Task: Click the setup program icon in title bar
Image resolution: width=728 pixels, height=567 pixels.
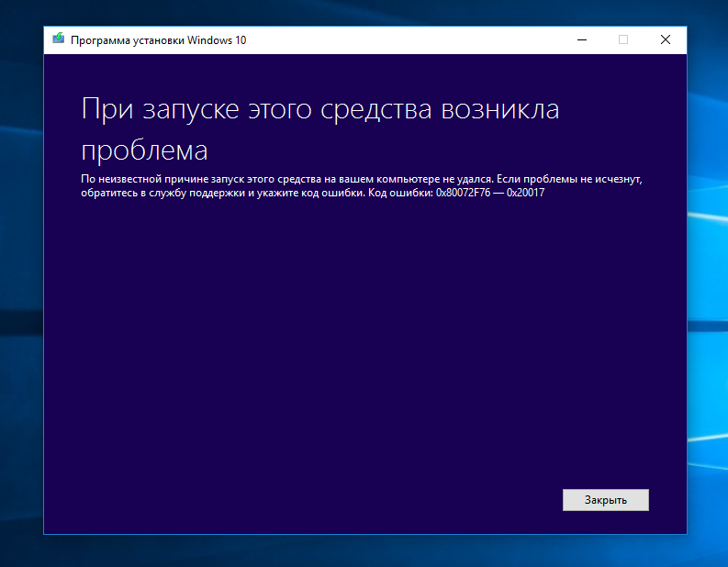Action: (x=59, y=39)
